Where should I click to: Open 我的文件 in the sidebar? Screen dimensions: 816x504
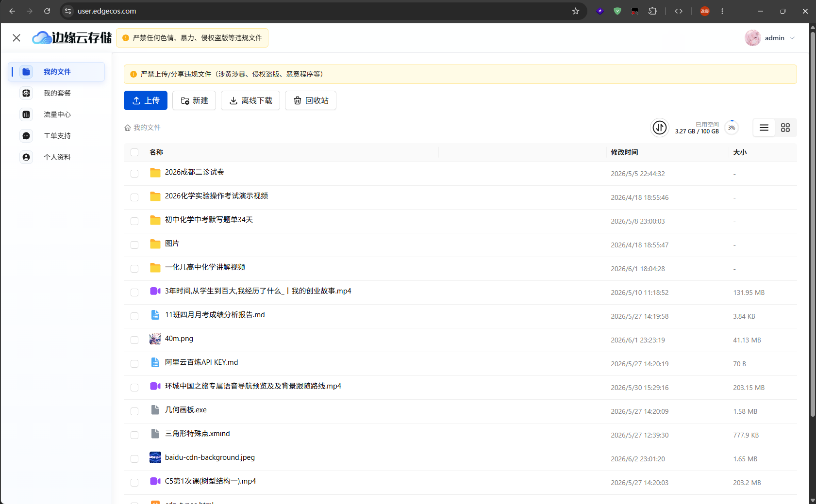56,72
